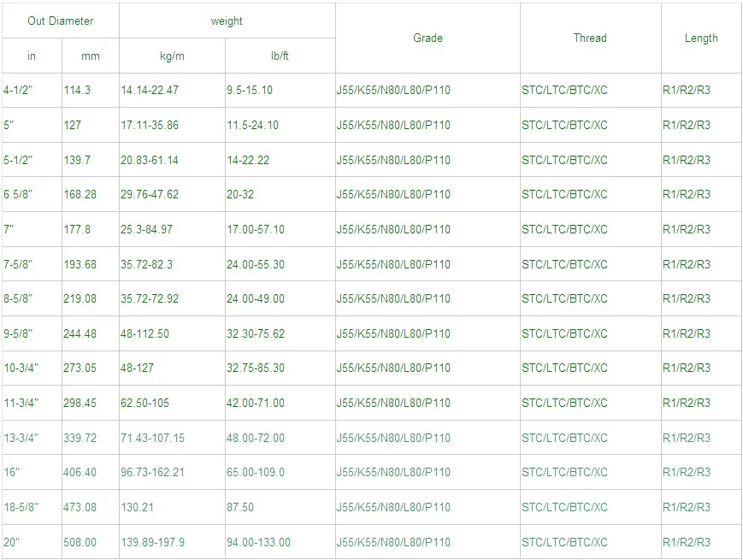The image size is (743, 560).
Task: Select the mm sub-header cell
Action: (90, 56)
